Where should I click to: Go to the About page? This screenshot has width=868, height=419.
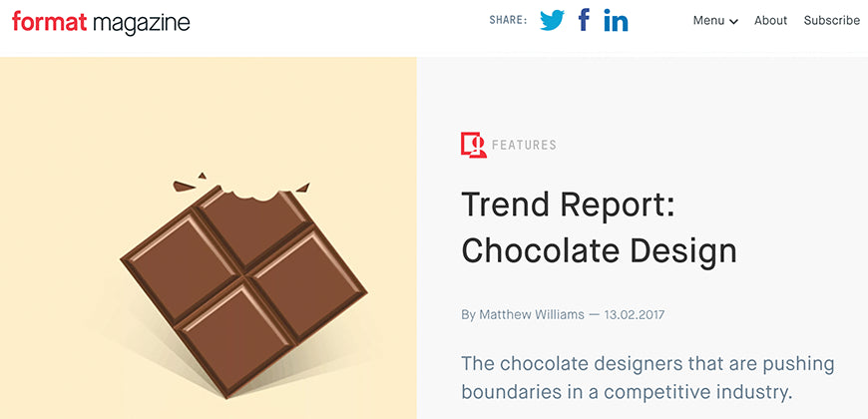[x=770, y=21]
